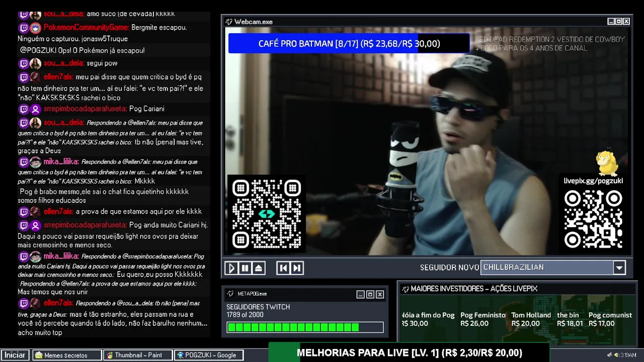Click the Twitch badge beside 'segui pow' message
Viewport: 644px width, 362px height.
pyautogui.click(x=23, y=64)
